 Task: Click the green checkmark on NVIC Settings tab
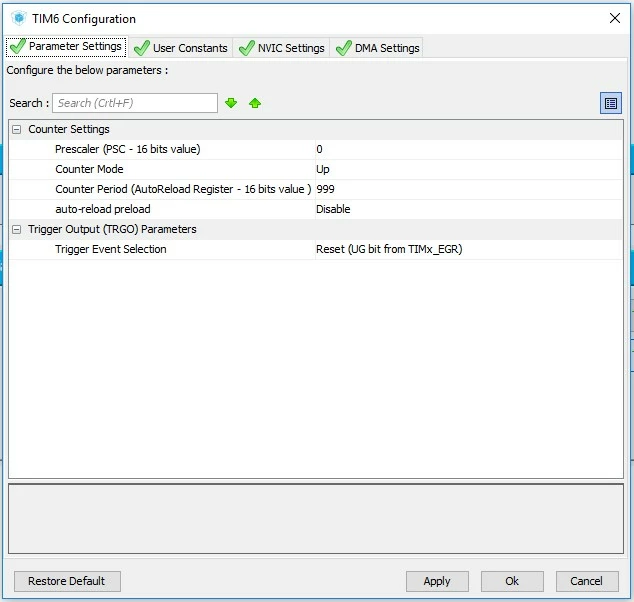247,48
